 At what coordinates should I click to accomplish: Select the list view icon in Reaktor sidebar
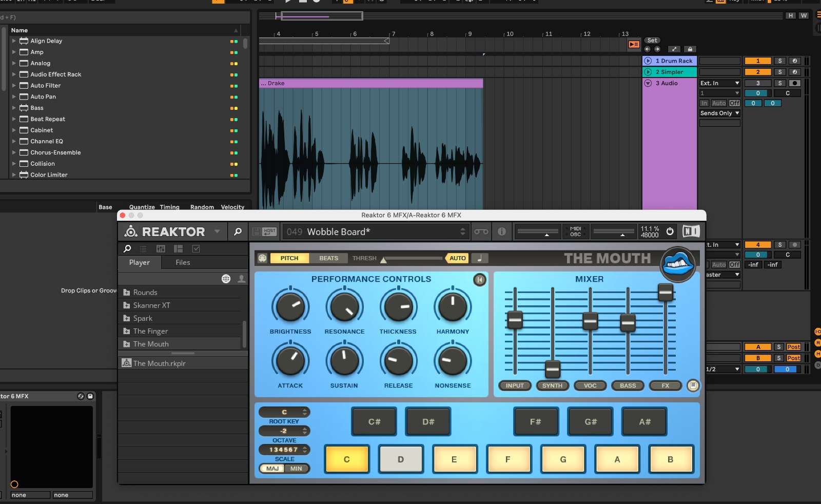point(143,249)
